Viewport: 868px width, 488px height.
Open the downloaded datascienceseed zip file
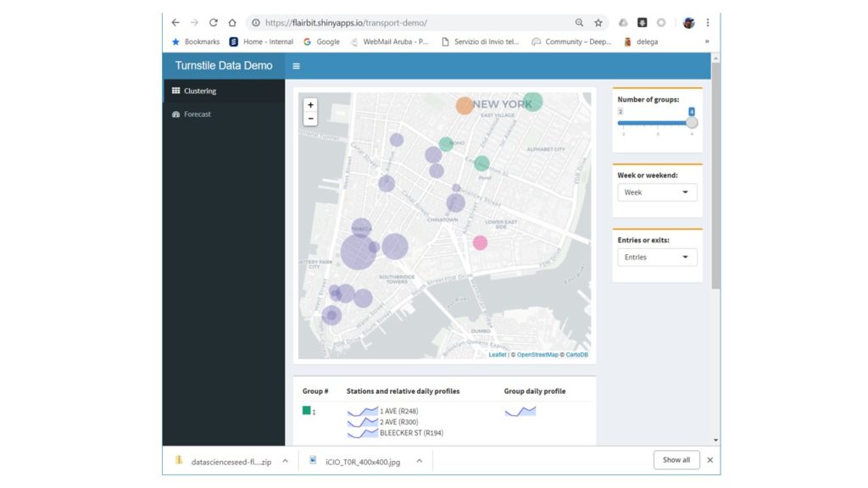[224, 462]
